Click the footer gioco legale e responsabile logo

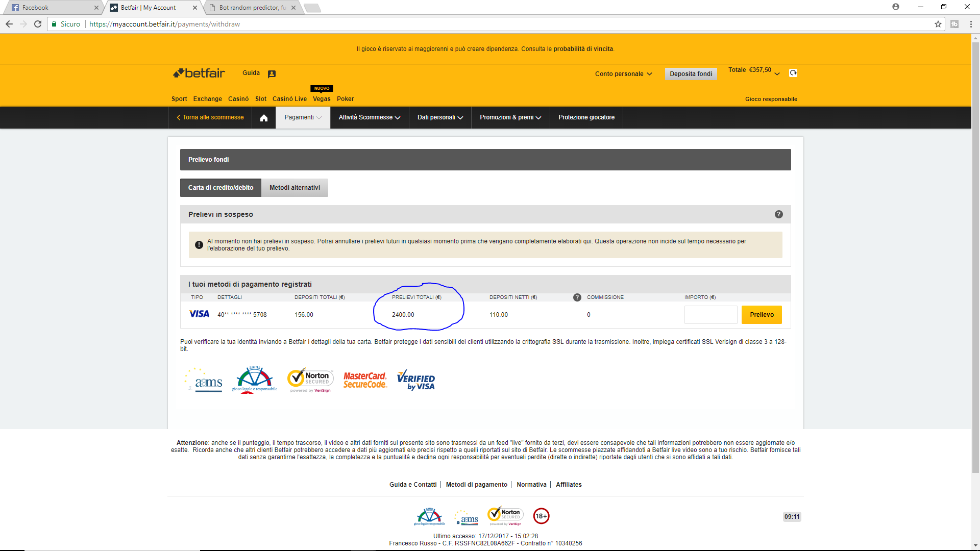pyautogui.click(x=429, y=517)
